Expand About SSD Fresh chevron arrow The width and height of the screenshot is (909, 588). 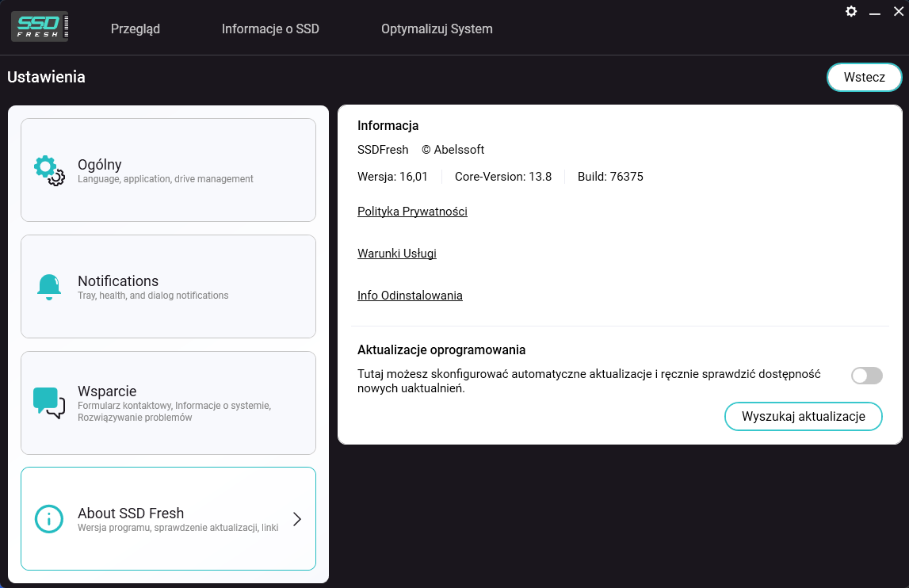tap(297, 519)
